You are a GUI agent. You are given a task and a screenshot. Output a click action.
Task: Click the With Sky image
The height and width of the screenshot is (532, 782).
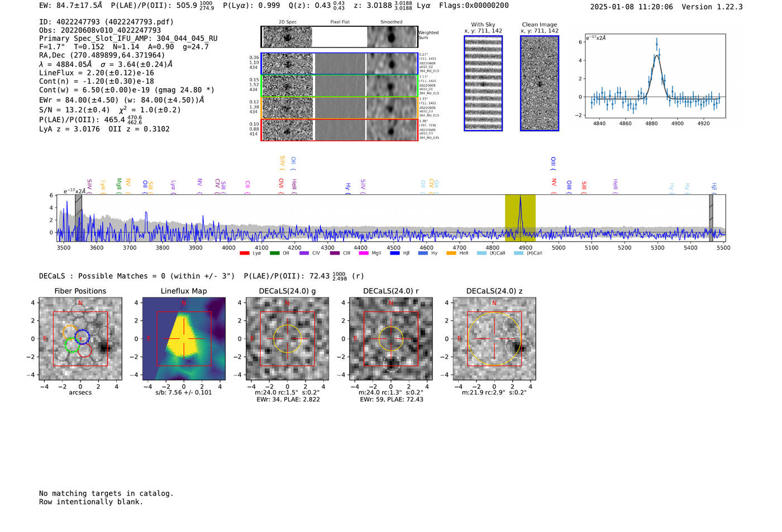483,83
